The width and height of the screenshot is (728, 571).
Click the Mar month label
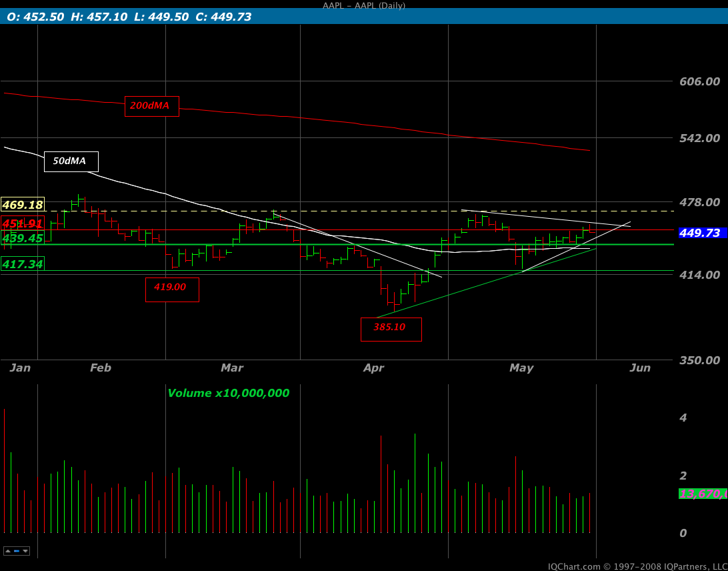click(x=232, y=368)
